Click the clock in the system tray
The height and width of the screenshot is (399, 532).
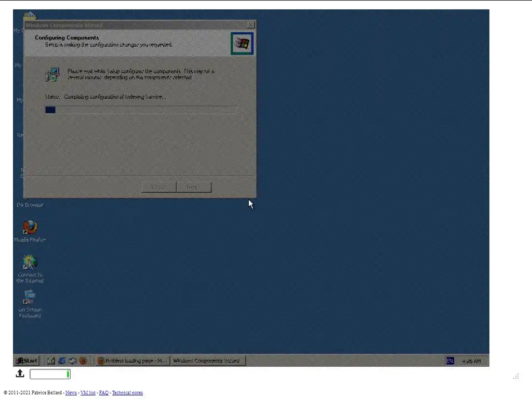471,361
